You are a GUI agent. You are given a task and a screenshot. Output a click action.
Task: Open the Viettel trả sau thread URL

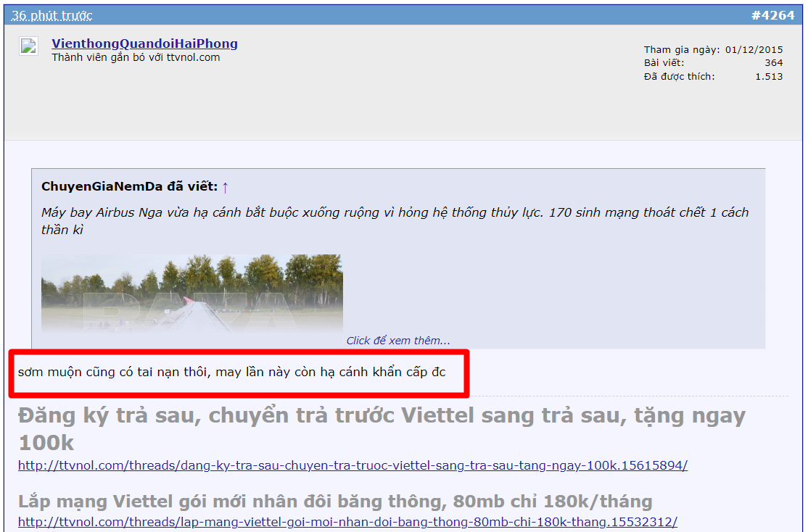[x=353, y=465]
